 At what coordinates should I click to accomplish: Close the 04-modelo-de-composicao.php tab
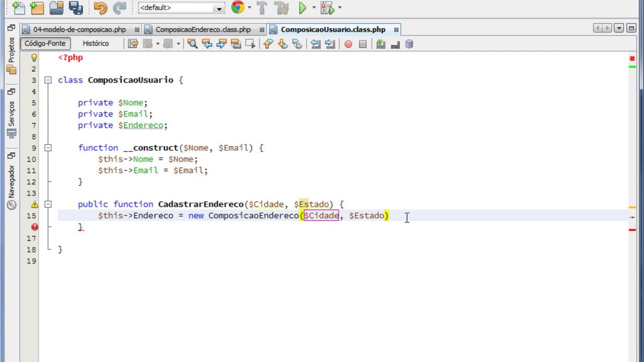pos(137,30)
